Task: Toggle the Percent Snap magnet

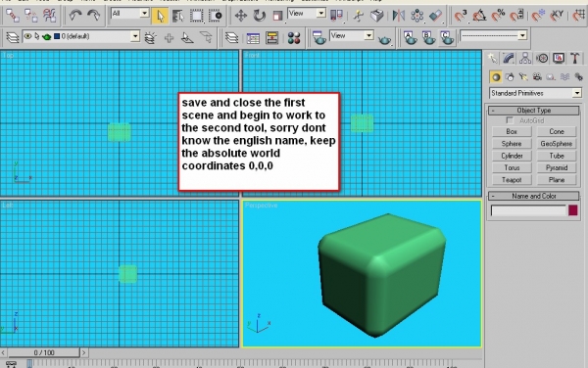Action: (x=499, y=16)
